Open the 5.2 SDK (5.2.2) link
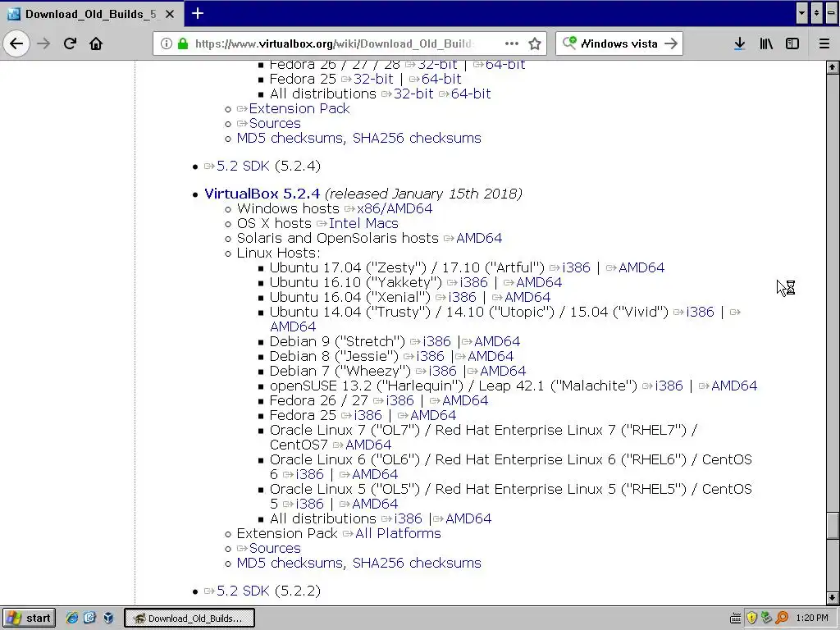Screen dimensions: 840x630 tap(243, 591)
